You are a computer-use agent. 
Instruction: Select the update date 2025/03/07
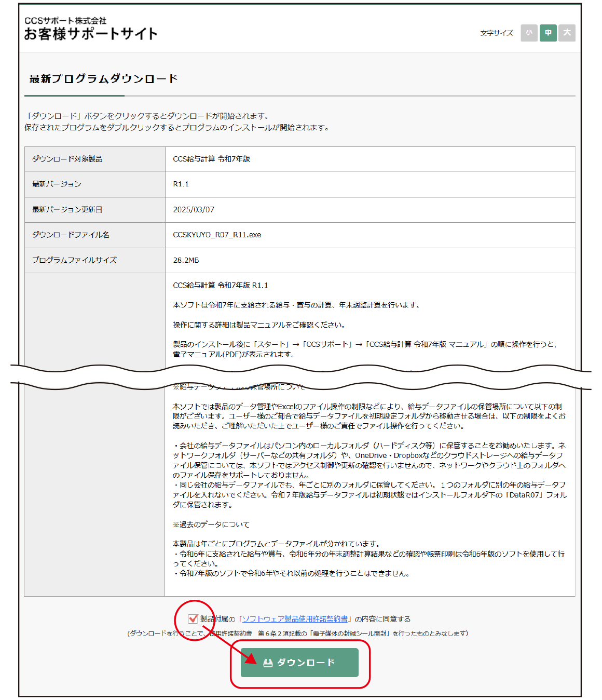(x=194, y=209)
